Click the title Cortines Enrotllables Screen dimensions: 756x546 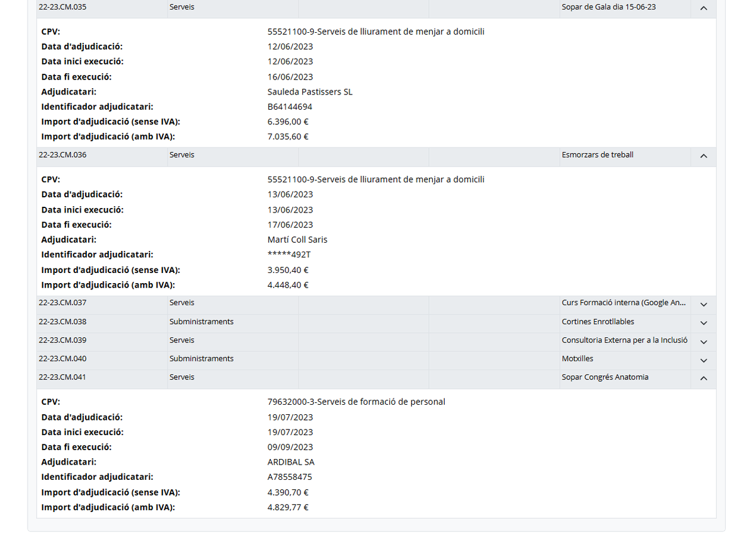pos(598,322)
